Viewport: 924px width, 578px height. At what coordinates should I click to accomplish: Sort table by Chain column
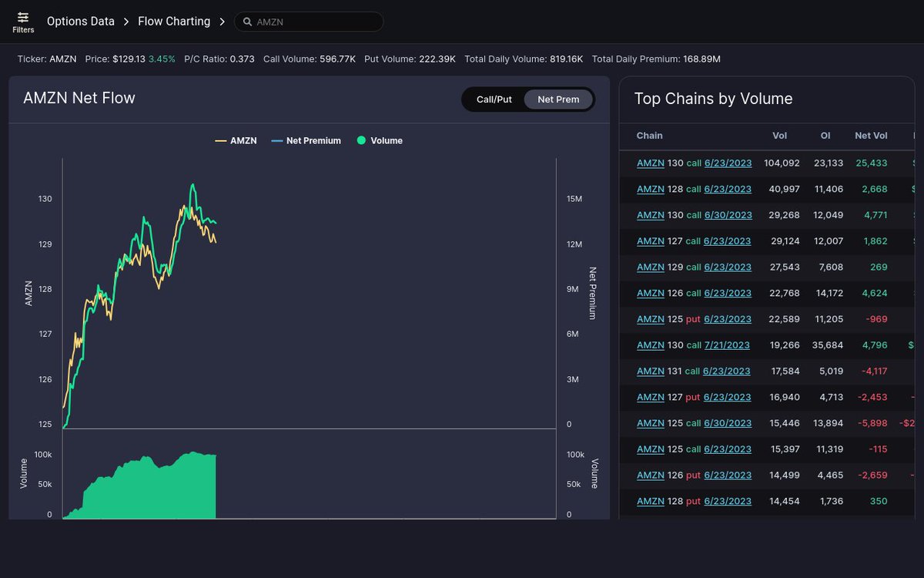pos(649,136)
